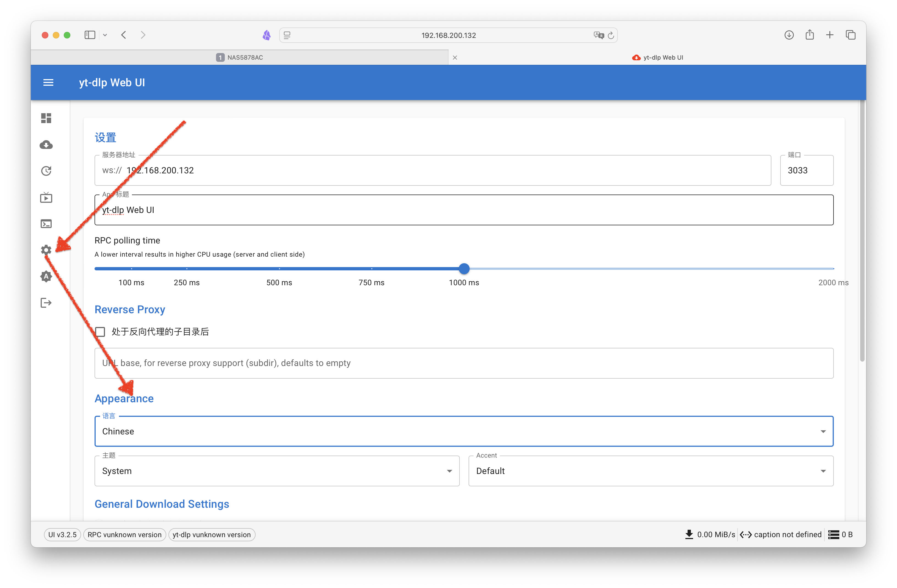The width and height of the screenshot is (897, 588).
Task: Expand Safari sidebar options chevron
Action: pyautogui.click(x=105, y=35)
